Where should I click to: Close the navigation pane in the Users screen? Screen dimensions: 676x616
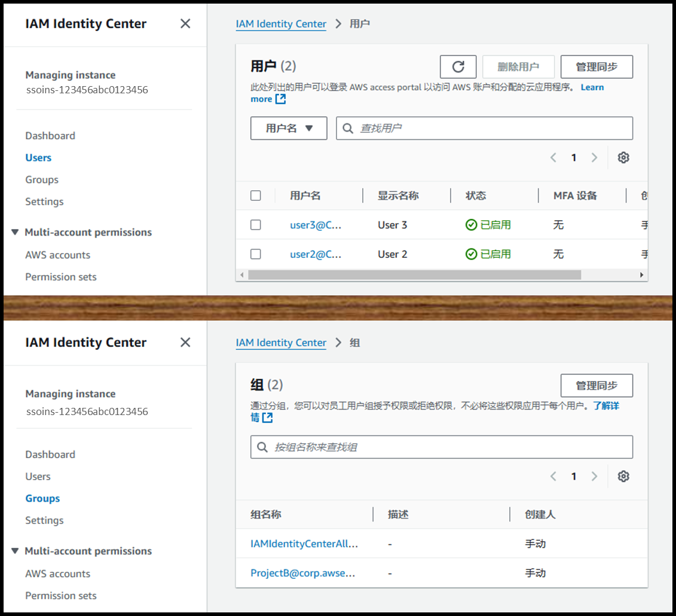tap(185, 24)
